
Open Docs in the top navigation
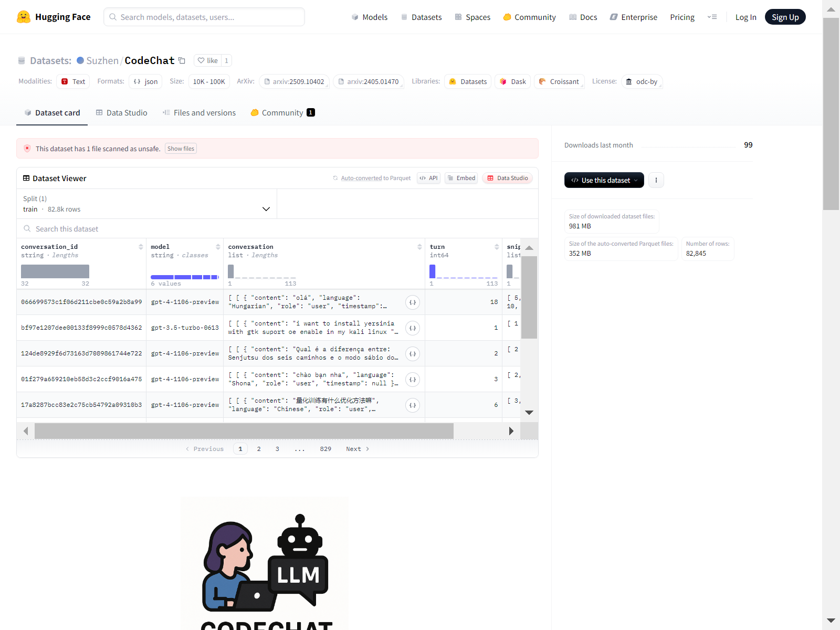click(583, 17)
